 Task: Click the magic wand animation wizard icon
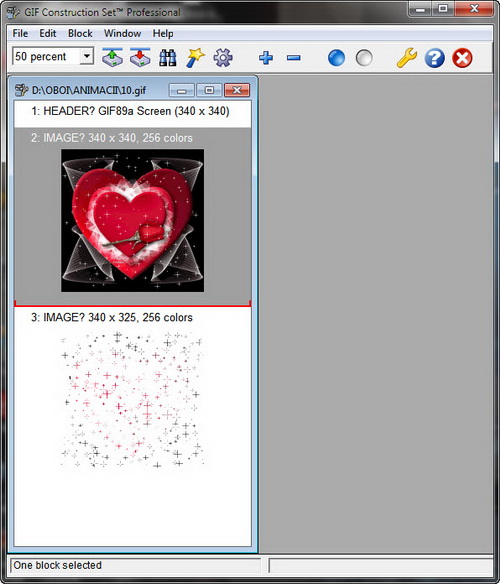pos(195,58)
